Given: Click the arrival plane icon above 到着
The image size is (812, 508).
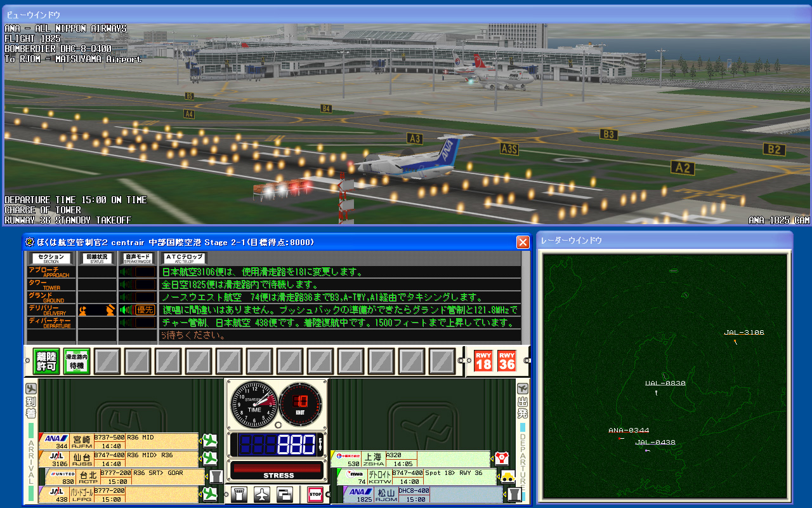Looking at the screenshot, I should point(31,389).
